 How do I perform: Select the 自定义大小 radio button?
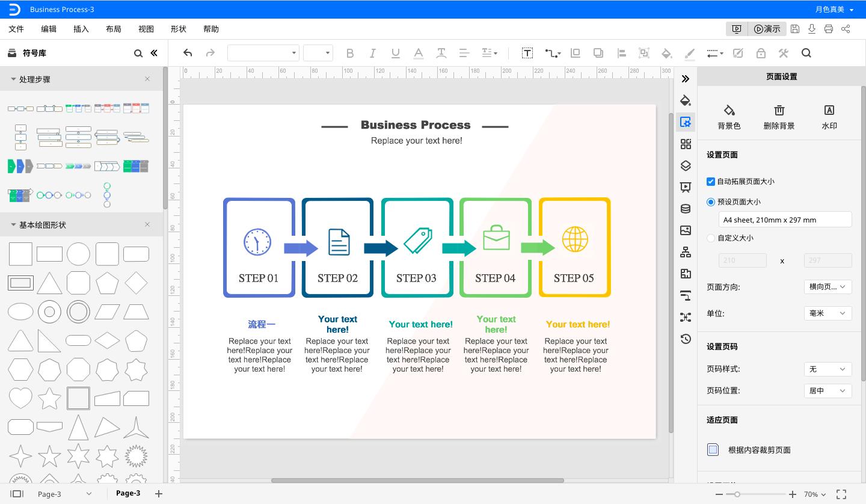[711, 238]
